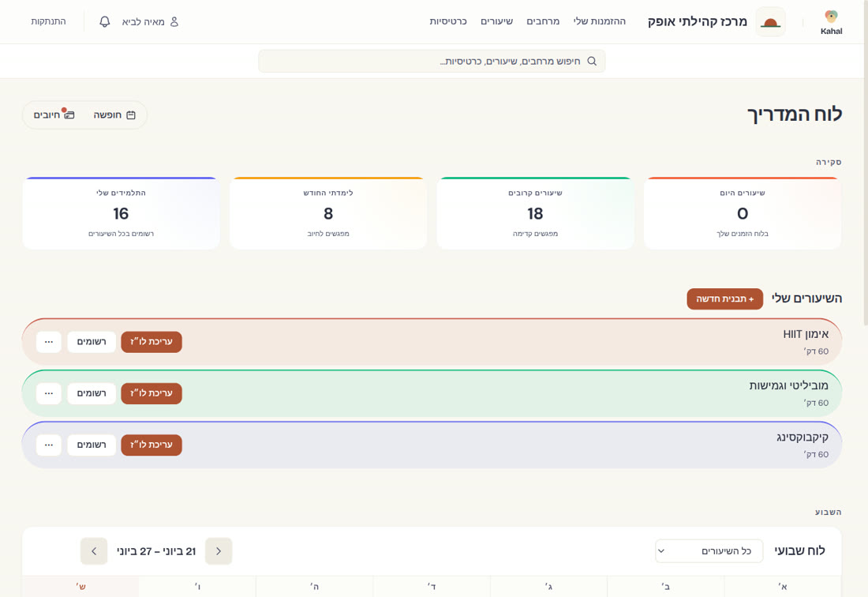The height and width of the screenshot is (597, 868).
Task: Click the התנתקות logout link
Action: click(48, 21)
